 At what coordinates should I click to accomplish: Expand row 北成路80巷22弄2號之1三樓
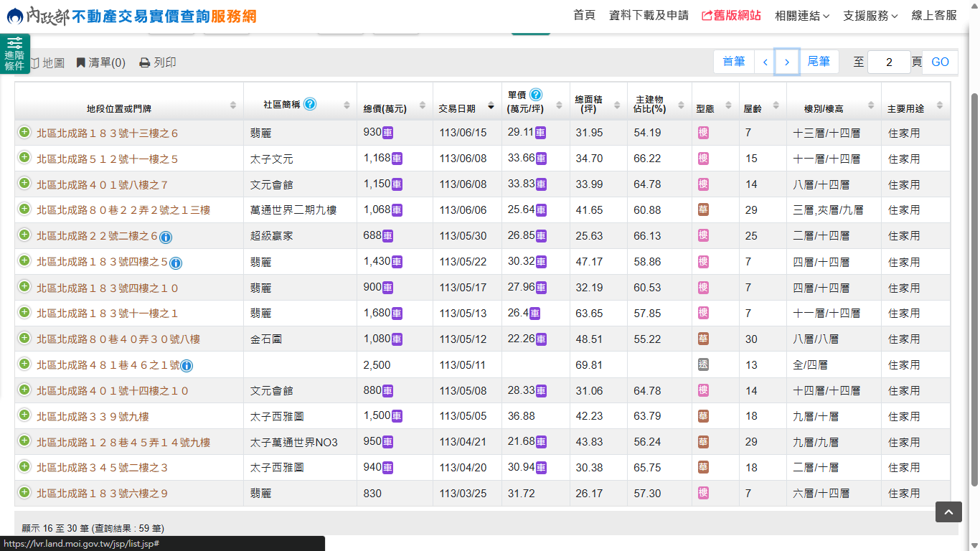tap(24, 209)
